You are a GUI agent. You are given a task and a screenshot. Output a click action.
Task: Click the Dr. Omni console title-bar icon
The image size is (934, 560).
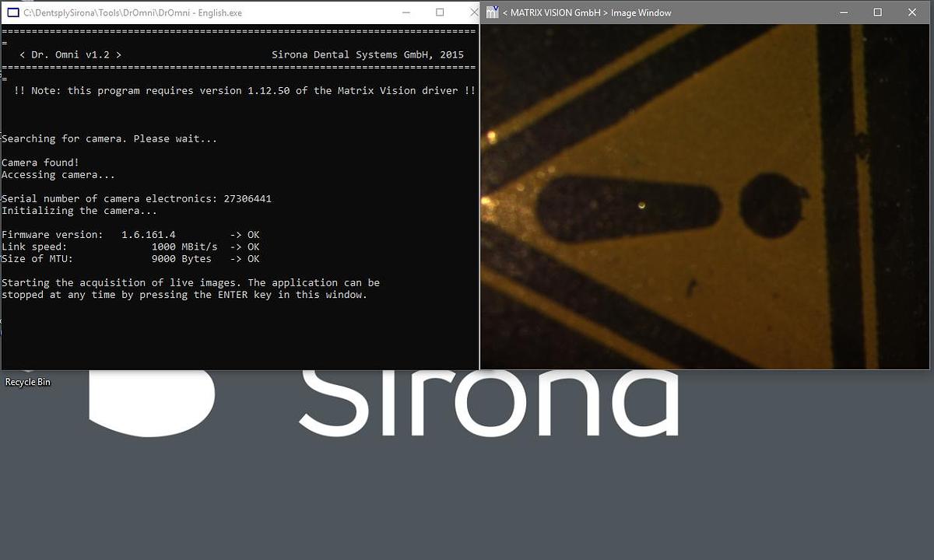coord(12,12)
